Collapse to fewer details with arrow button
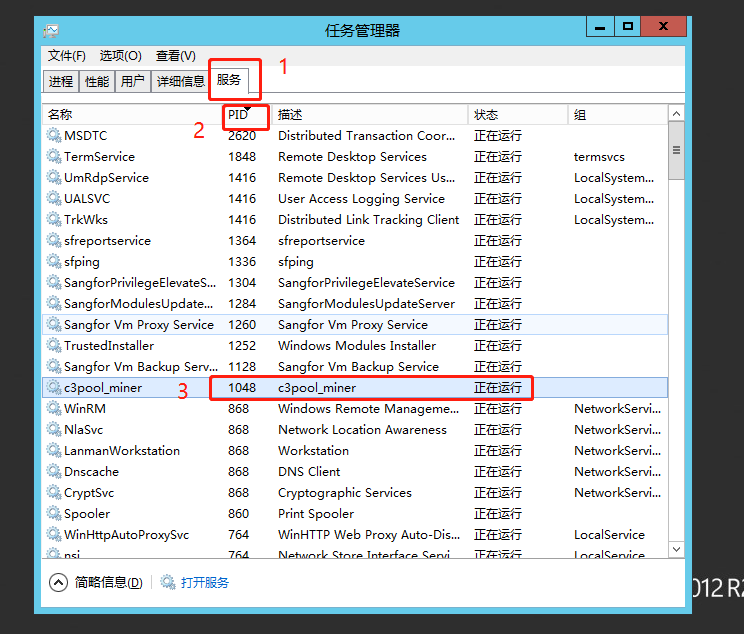The height and width of the screenshot is (634, 744). click(x=59, y=582)
